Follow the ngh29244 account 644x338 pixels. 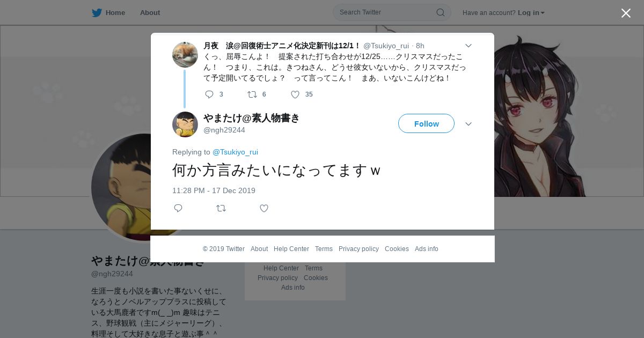pyautogui.click(x=426, y=123)
